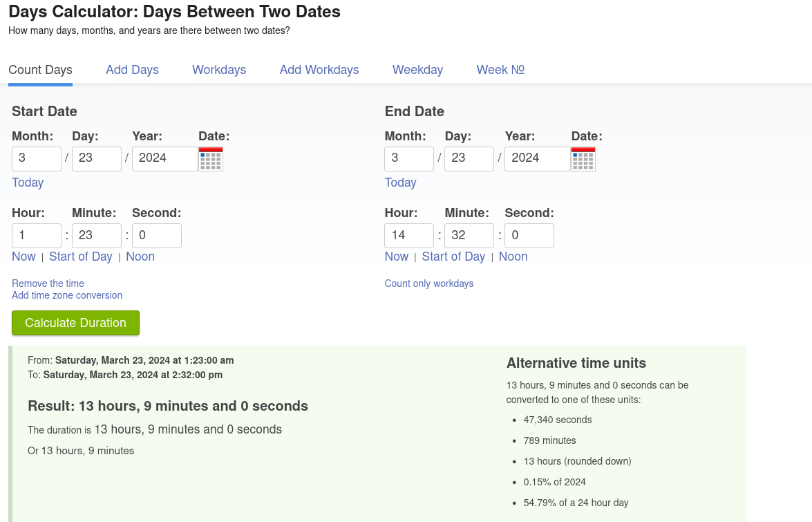
Task: Click the 'The duration is' line
Action: point(154,429)
